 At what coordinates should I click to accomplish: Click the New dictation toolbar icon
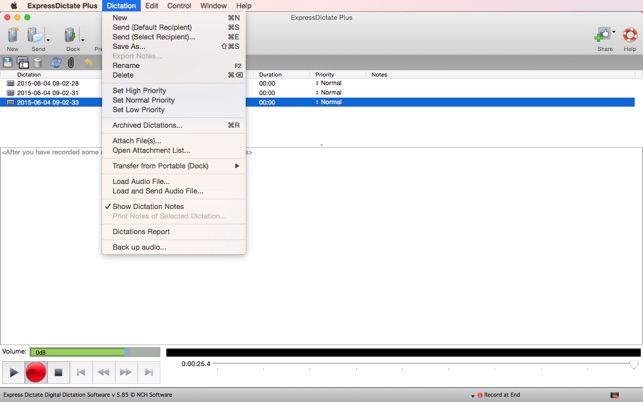[x=13, y=36]
